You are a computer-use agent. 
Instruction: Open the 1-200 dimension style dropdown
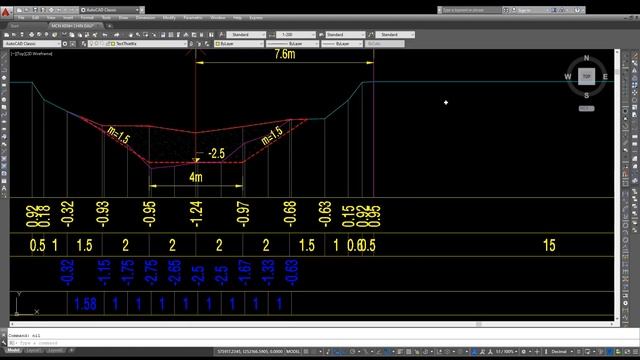296,35
